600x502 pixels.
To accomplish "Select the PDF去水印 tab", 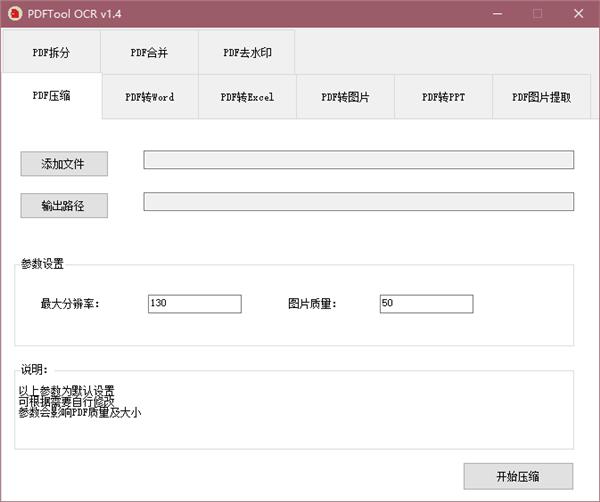I will tap(246, 52).
